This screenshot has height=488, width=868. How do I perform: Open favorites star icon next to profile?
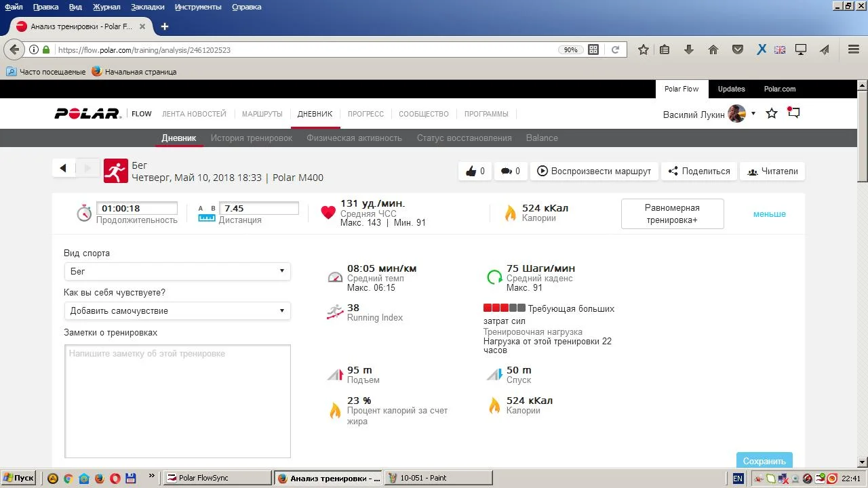[x=772, y=114]
